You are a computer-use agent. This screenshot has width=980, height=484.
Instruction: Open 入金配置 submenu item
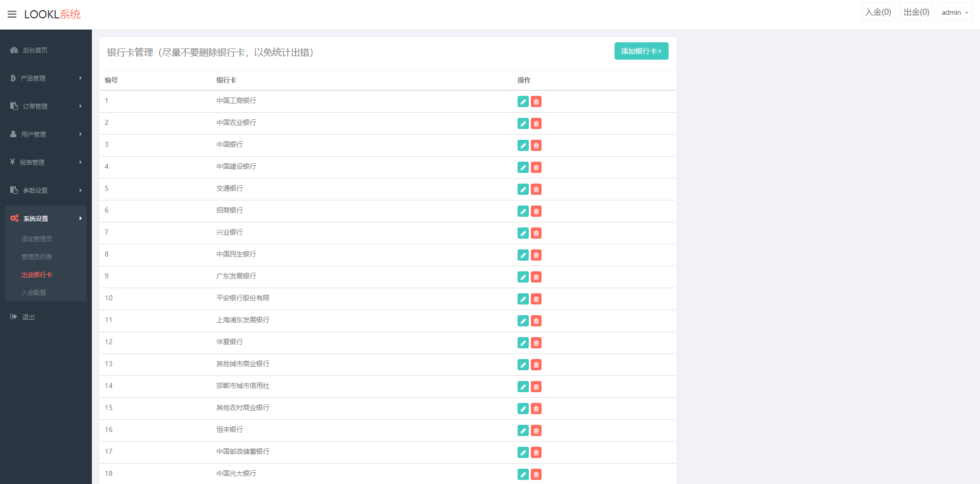point(34,292)
